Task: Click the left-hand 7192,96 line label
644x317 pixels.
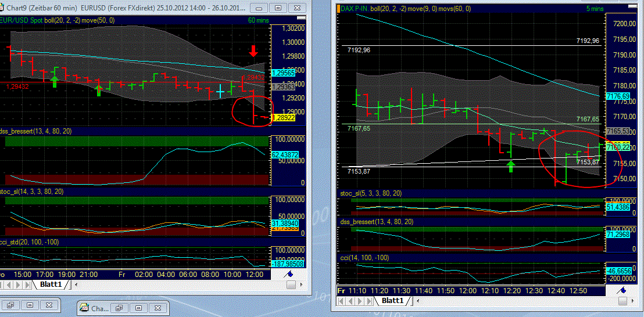Action: click(x=358, y=50)
